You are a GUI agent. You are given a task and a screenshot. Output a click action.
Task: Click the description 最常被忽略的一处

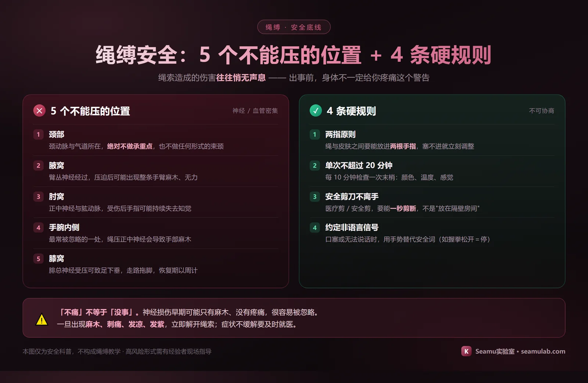click(x=120, y=239)
